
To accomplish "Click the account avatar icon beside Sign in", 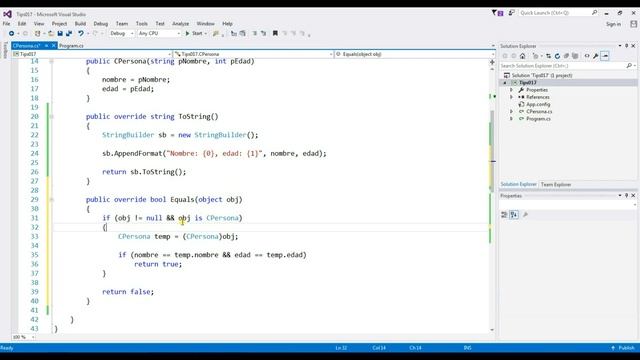I will pos(633,24).
